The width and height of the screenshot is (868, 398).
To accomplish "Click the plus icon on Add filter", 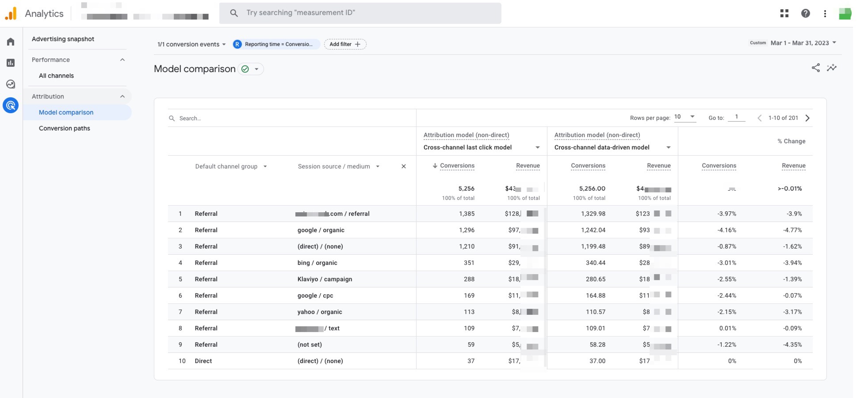I will (x=358, y=44).
